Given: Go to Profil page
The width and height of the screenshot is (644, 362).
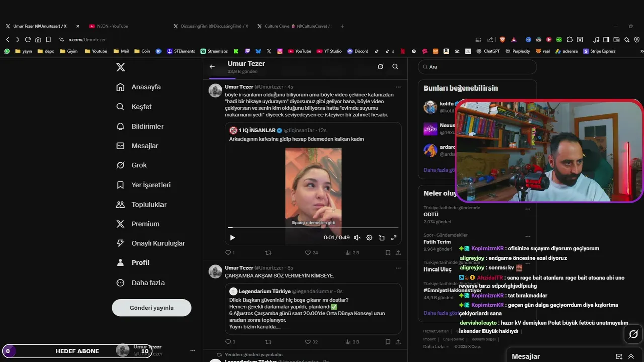Looking at the screenshot, I should (133, 262).
